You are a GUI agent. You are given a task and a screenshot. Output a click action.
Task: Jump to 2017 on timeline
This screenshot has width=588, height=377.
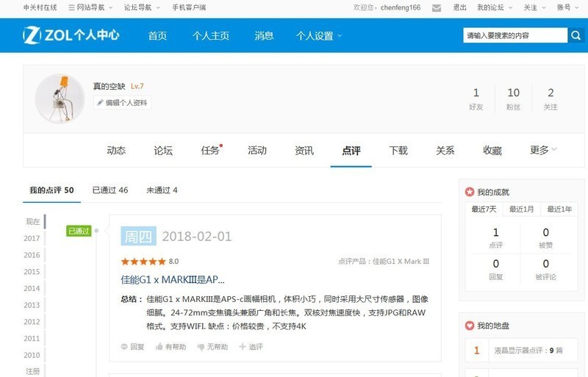32,238
